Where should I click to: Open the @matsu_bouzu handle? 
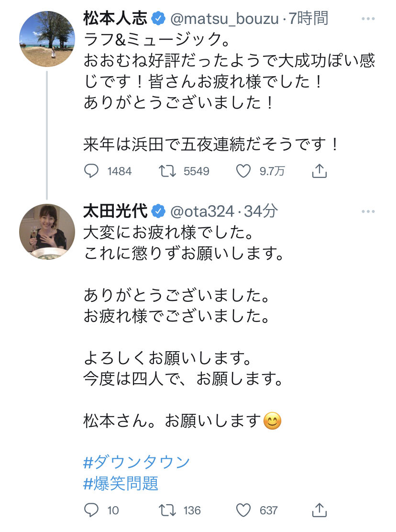pos(224,19)
